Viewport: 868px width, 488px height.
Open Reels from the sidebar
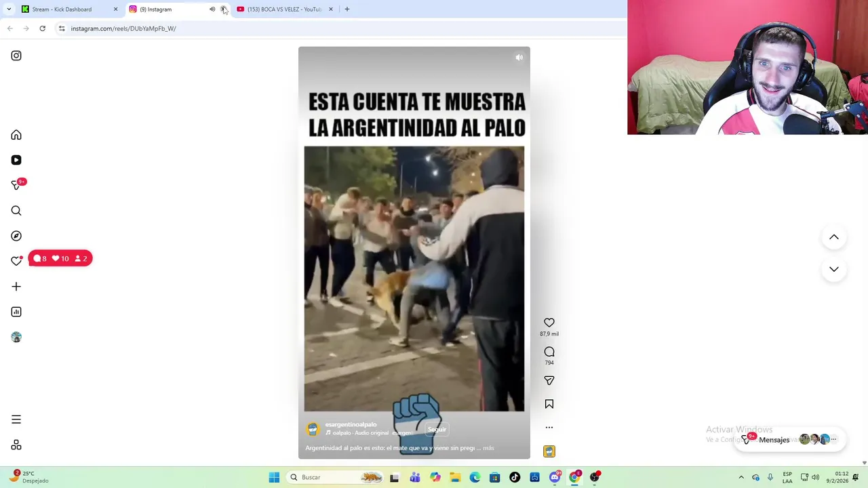[16, 160]
